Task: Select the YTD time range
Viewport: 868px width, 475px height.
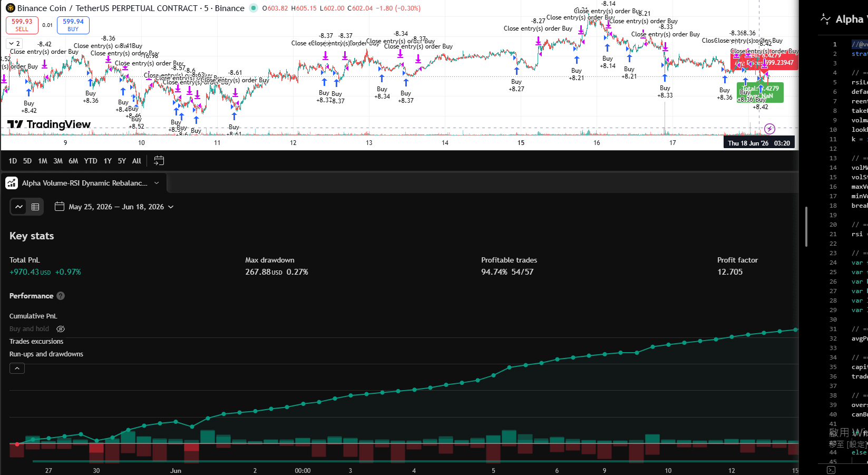Action: [91, 161]
